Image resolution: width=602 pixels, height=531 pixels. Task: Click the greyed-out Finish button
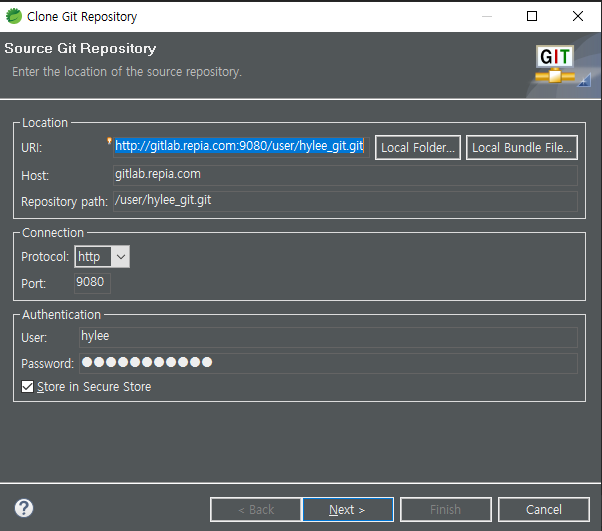point(445,510)
